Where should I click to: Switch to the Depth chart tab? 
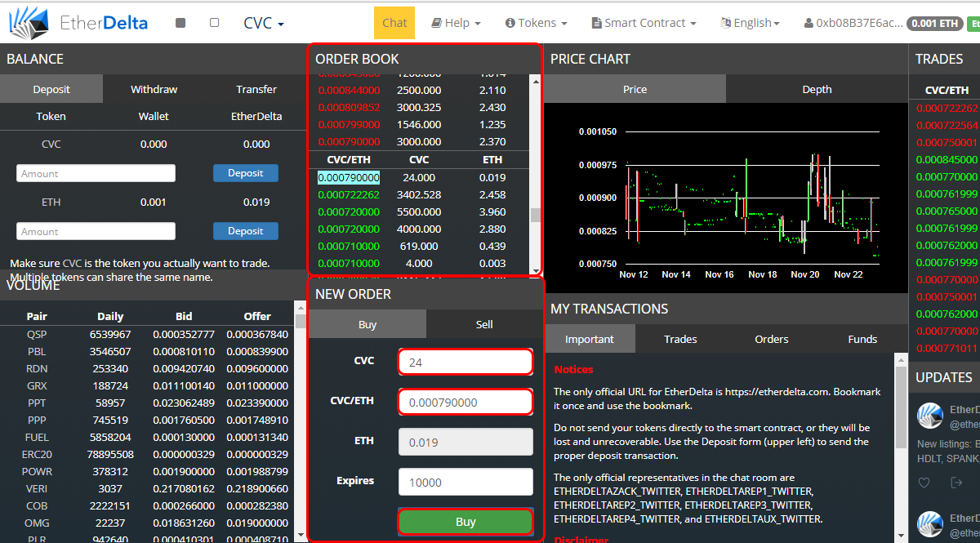click(817, 89)
